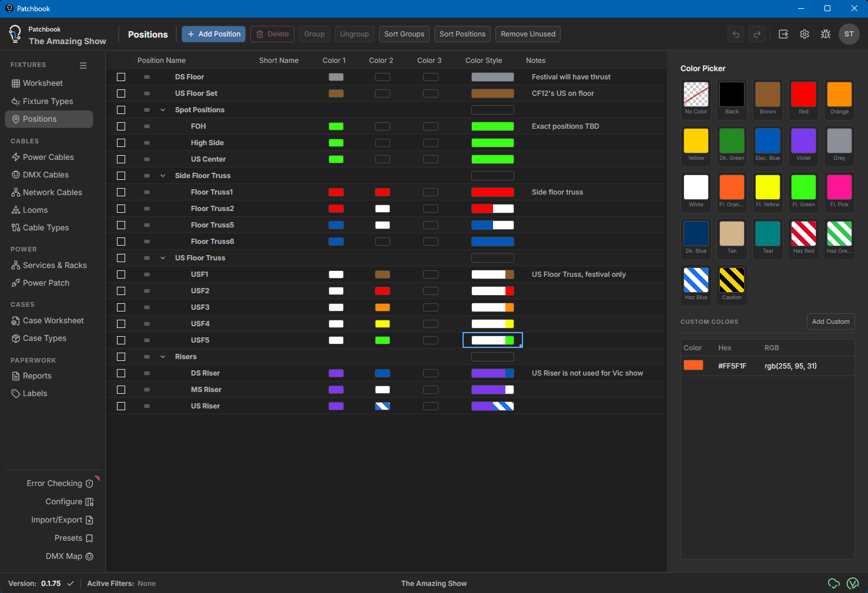Check the DS Floor row checkbox
The height and width of the screenshot is (593, 868).
[121, 77]
